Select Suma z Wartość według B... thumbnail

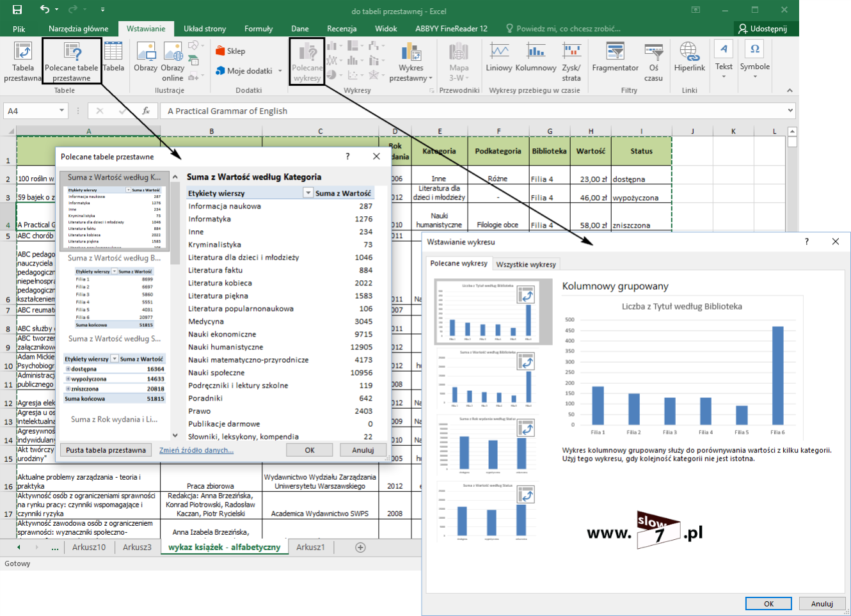tap(115, 292)
